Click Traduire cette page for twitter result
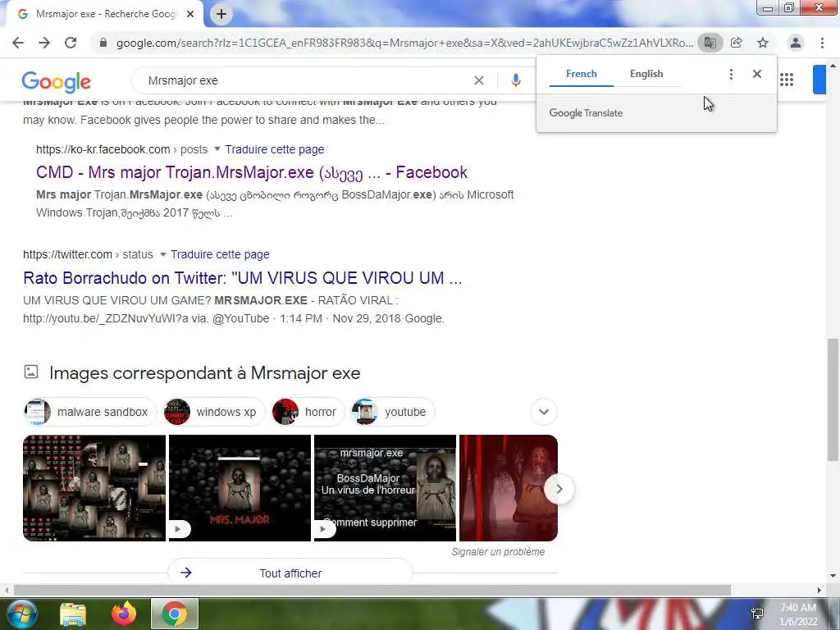Screen dimensions: 840x630 pyautogui.click(x=220, y=254)
